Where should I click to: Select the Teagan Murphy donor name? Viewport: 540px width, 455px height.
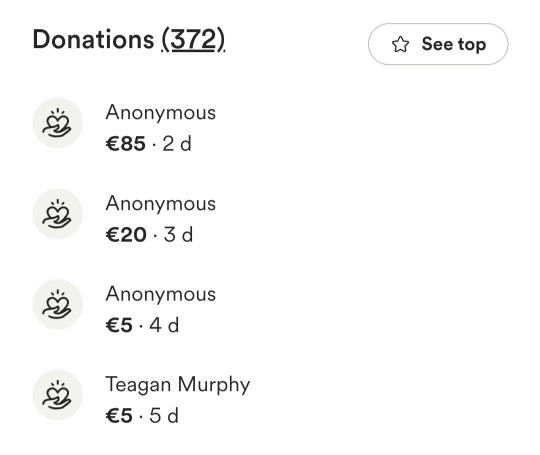pyautogui.click(x=178, y=385)
